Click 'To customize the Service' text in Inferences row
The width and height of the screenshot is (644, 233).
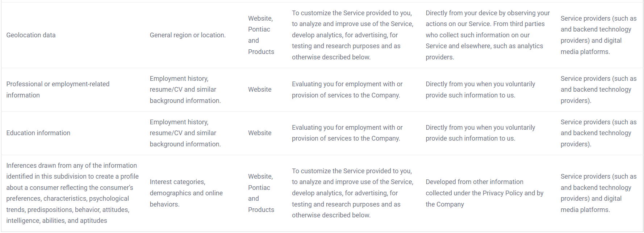[x=352, y=193]
